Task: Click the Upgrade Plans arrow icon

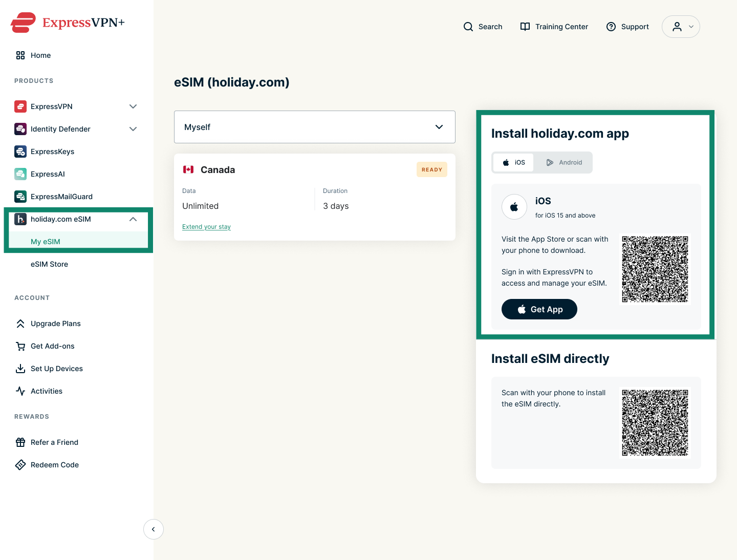Action: coord(20,324)
